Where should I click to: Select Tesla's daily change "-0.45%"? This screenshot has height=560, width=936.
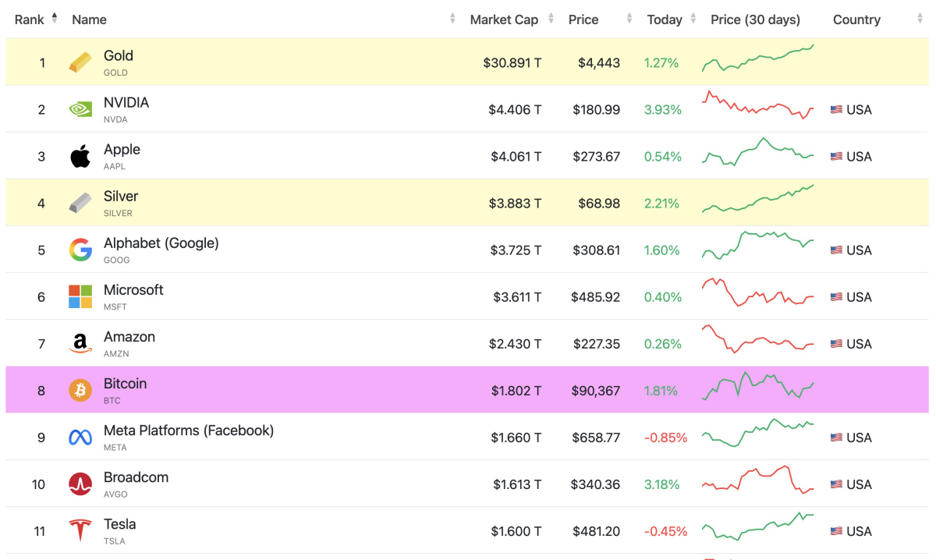[665, 531]
